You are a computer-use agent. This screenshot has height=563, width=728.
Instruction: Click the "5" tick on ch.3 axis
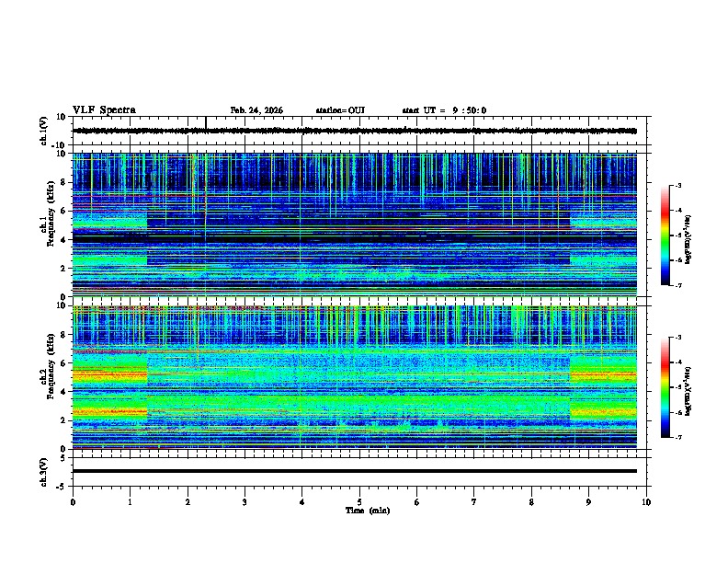coord(64,458)
